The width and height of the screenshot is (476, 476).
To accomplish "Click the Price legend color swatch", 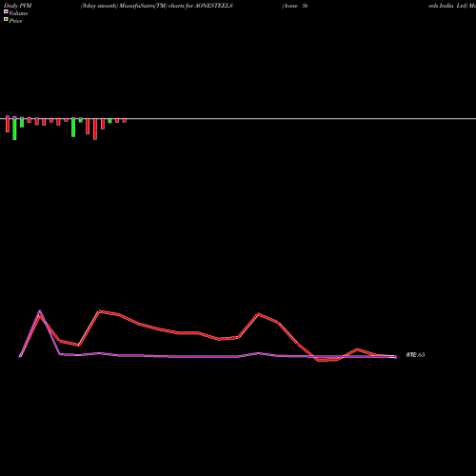I will pos(6,19).
